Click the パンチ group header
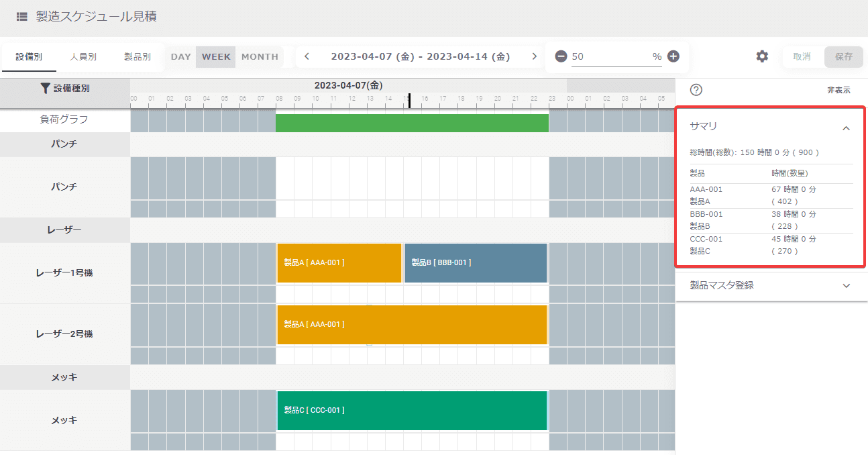This screenshot has width=868, height=455. 65,144
